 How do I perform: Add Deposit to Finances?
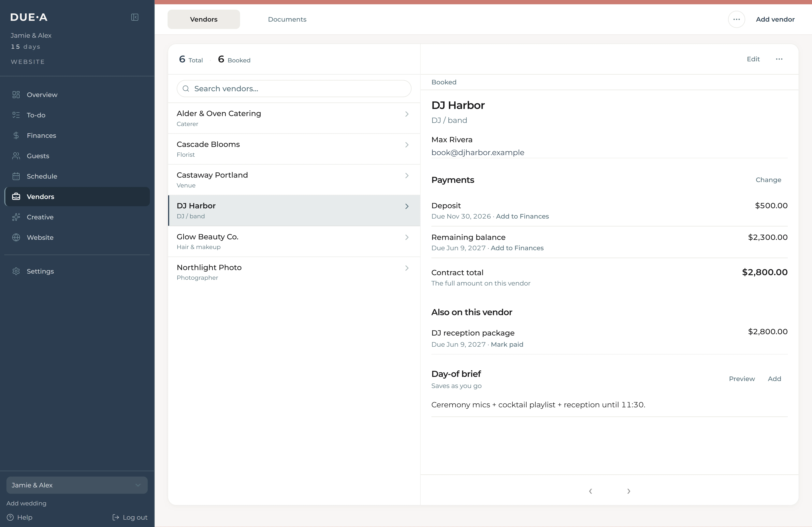(522, 216)
